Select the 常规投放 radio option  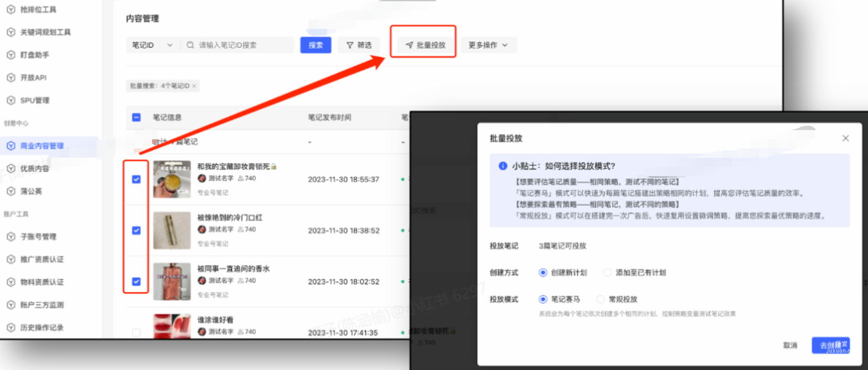click(600, 299)
